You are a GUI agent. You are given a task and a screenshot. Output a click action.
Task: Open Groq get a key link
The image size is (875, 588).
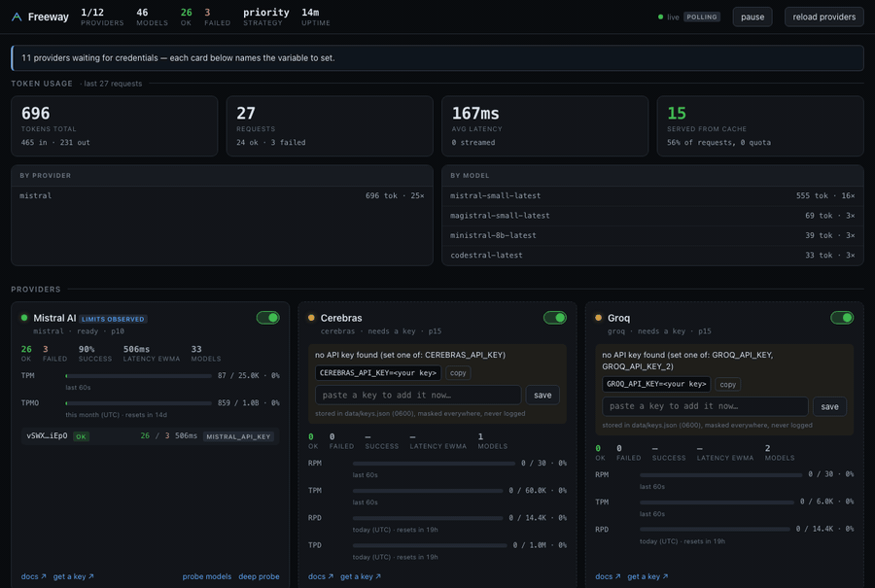pyautogui.click(x=647, y=576)
